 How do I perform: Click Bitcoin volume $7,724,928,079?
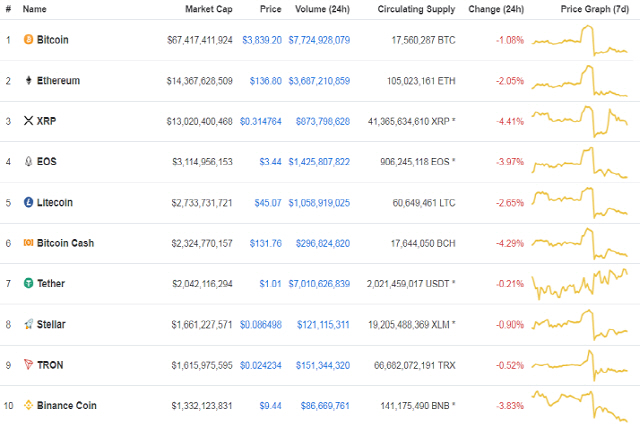click(x=319, y=40)
